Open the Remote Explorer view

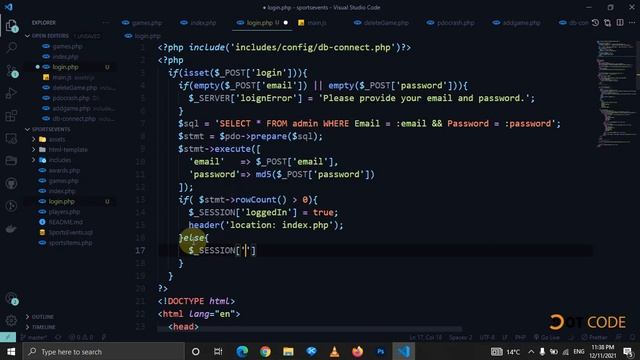click(x=11, y=138)
